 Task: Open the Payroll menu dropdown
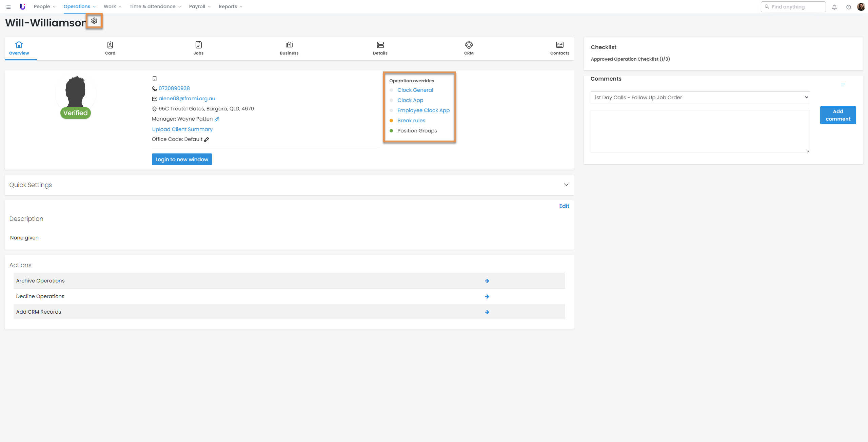tap(199, 7)
